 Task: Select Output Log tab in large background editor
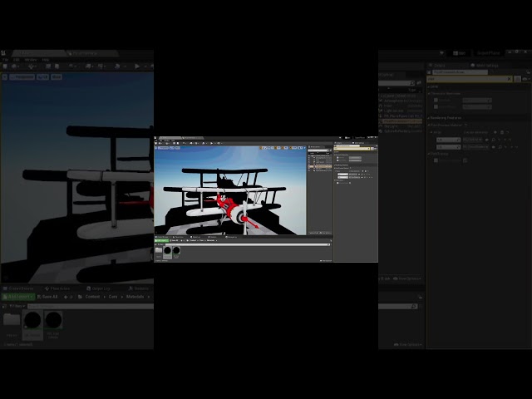point(98,288)
